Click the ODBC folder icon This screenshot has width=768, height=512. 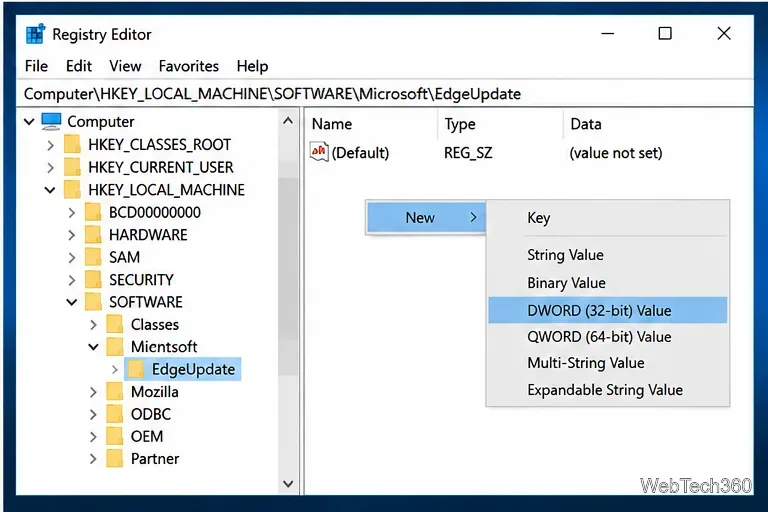tap(115, 414)
